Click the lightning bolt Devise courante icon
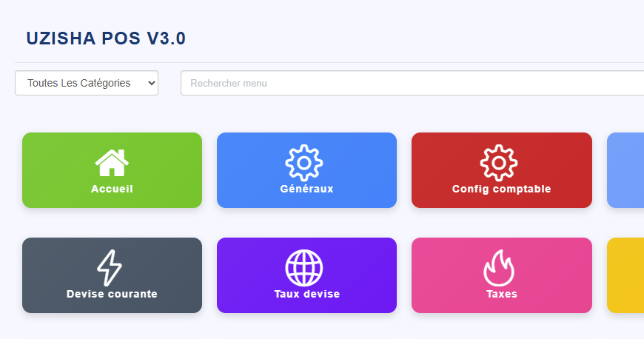644x339 pixels. pyautogui.click(x=111, y=268)
